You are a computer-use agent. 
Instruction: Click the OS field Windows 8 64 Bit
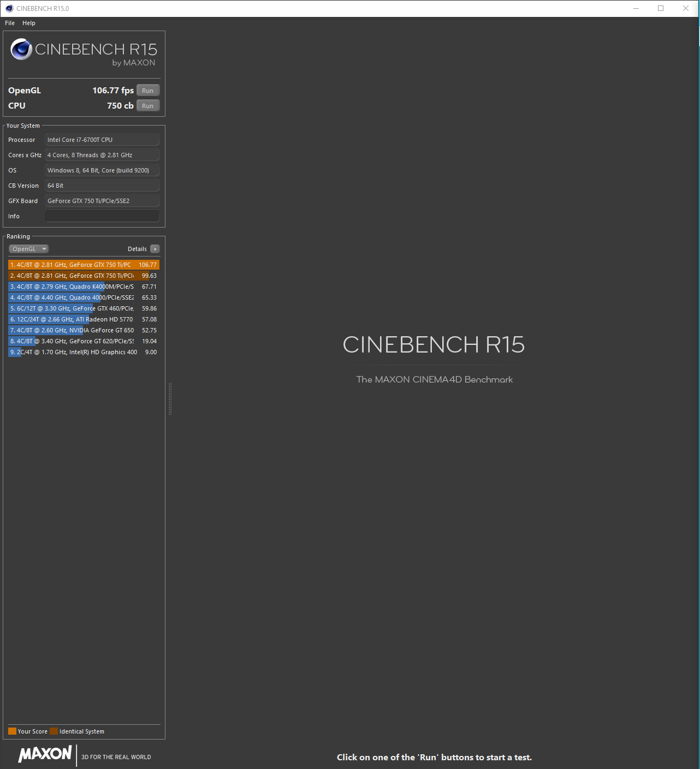[102, 170]
